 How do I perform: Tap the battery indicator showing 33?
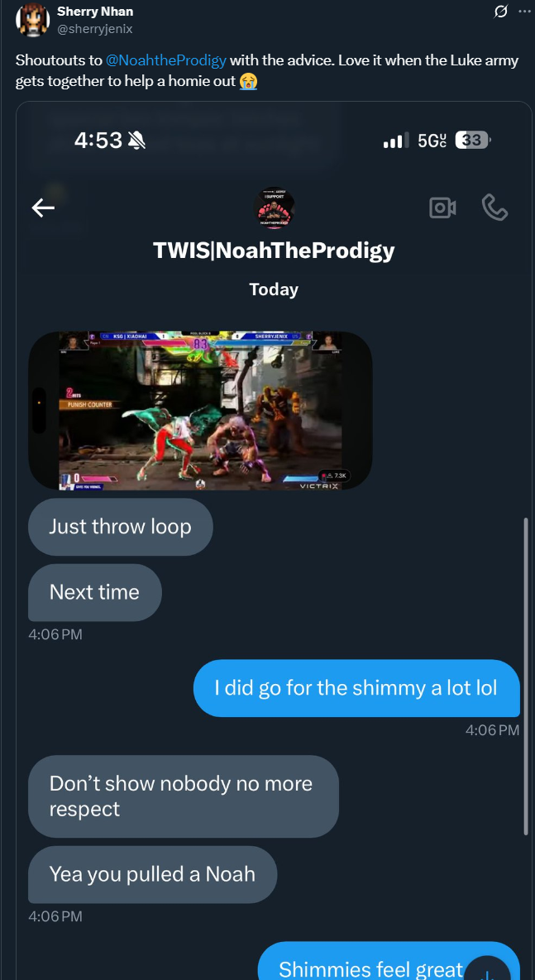(473, 141)
